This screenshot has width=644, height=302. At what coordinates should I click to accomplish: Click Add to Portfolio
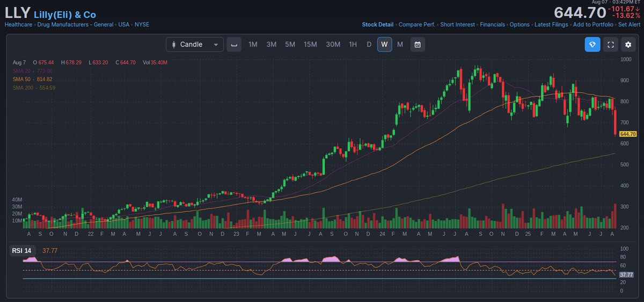[593, 25]
